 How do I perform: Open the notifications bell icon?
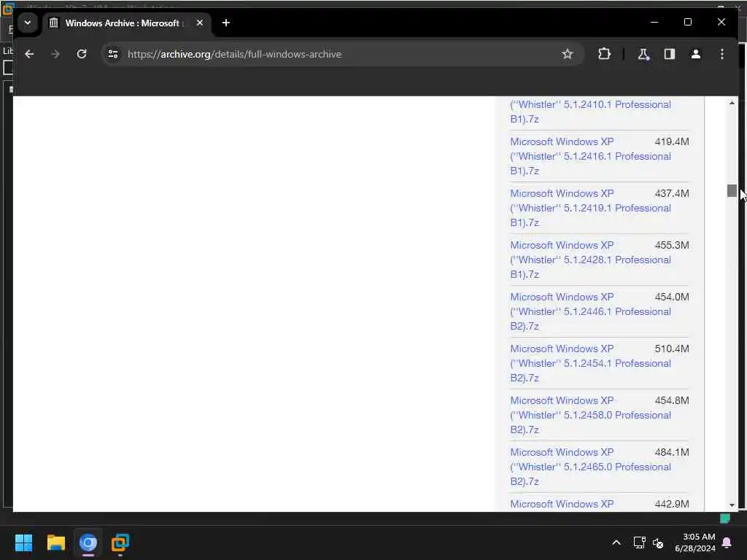[727, 542]
